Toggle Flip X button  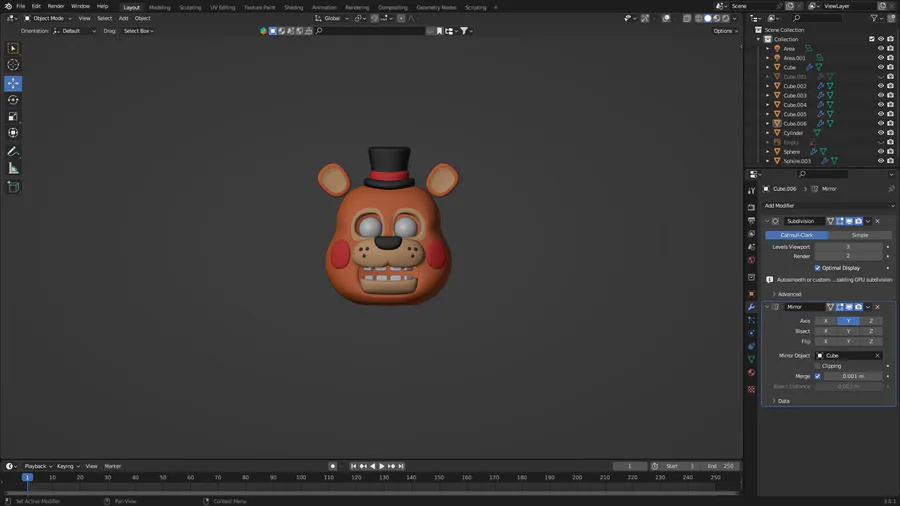click(825, 342)
